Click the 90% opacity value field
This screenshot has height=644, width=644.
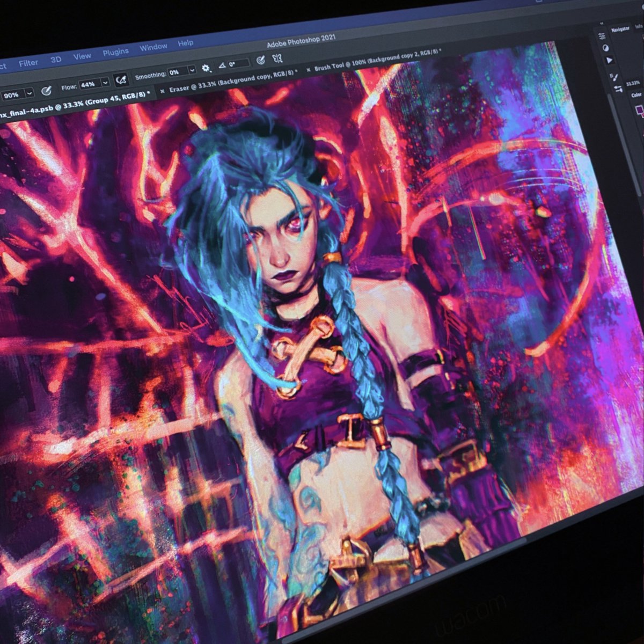pyautogui.click(x=12, y=95)
